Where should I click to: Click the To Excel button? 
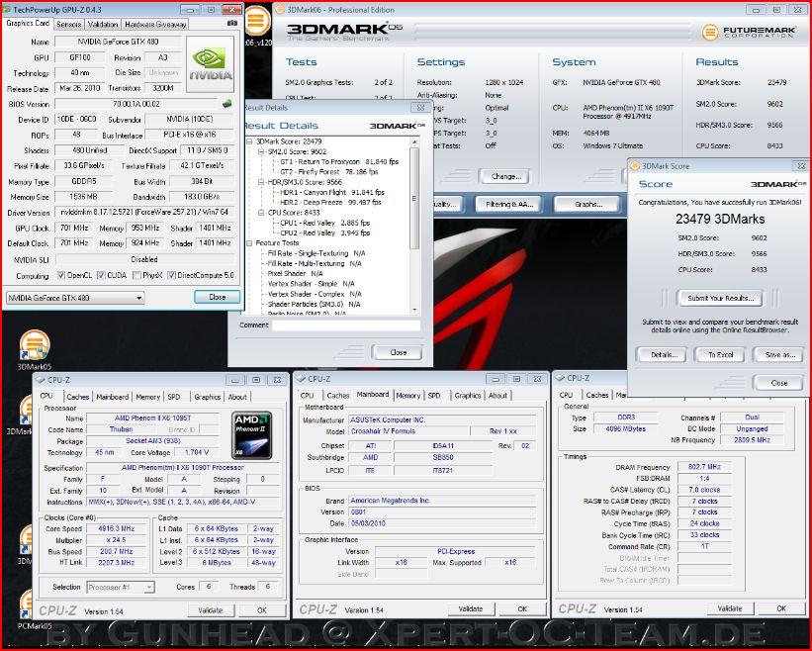click(x=720, y=355)
